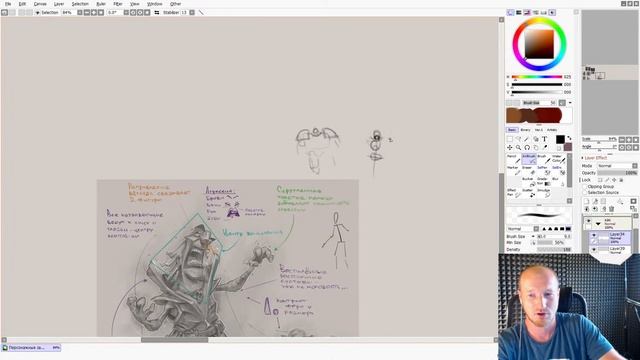This screenshot has width=640, height=360.
Task: Select the open document tab at the bottom
Action: [31, 348]
